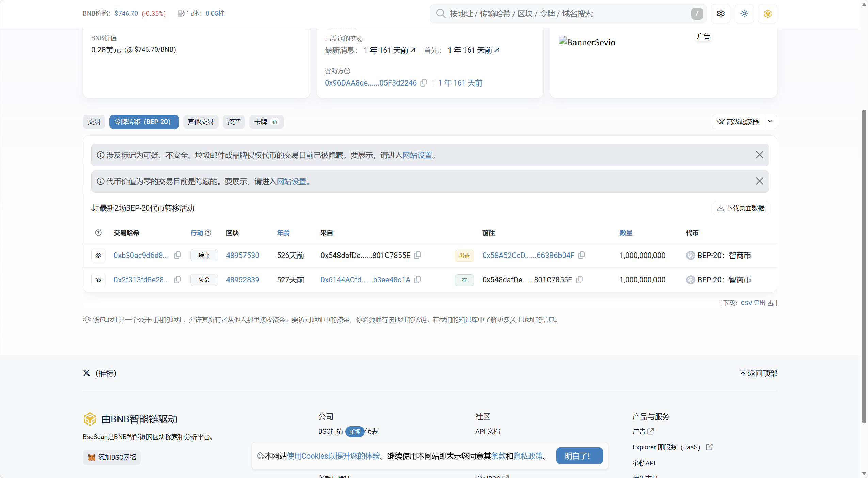Click the BNB chain logo icon in header

click(x=768, y=14)
